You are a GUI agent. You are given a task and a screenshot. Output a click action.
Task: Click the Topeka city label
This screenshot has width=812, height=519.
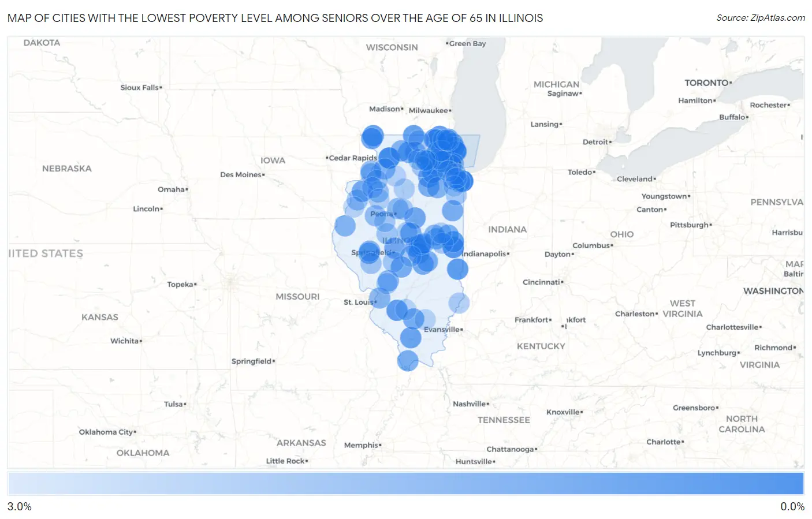[x=180, y=284]
